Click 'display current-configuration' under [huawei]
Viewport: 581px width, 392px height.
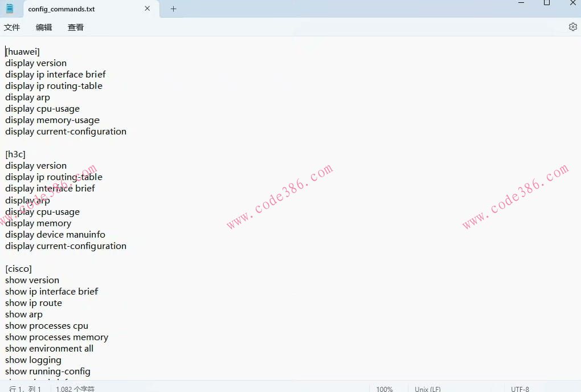pyautogui.click(x=66, y=132)
